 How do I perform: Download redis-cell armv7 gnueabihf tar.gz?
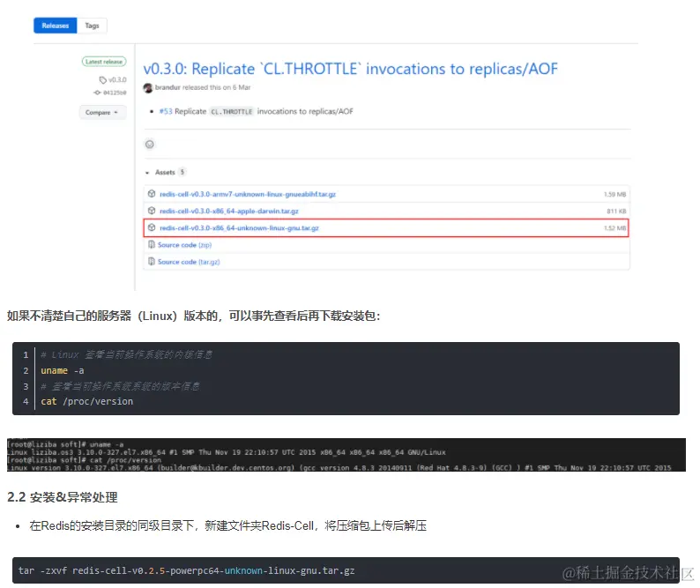pyautogui.click(x=248, y=194)
